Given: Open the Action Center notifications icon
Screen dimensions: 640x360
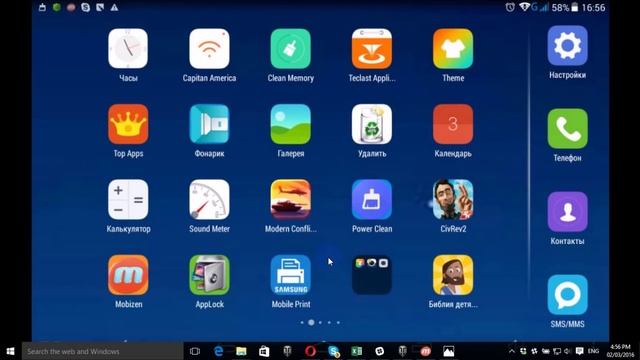Looking at the screenshot, I should pos(579,351).
